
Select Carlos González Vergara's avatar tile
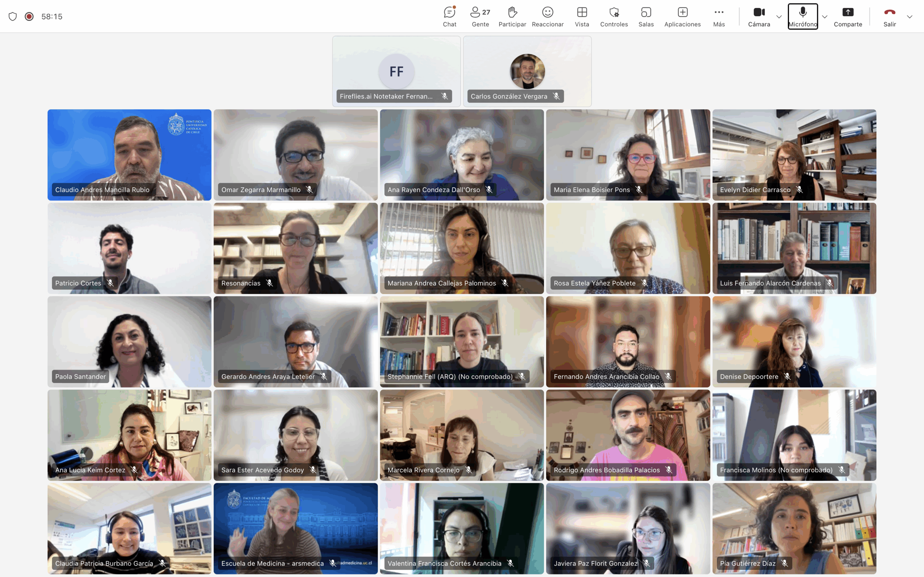[527, 71]
